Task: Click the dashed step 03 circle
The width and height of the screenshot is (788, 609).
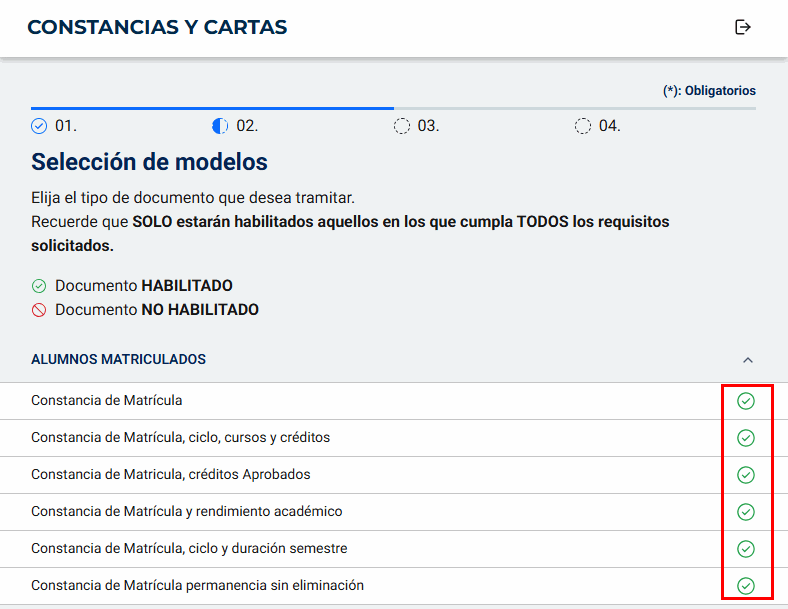Action: point(402,126)
